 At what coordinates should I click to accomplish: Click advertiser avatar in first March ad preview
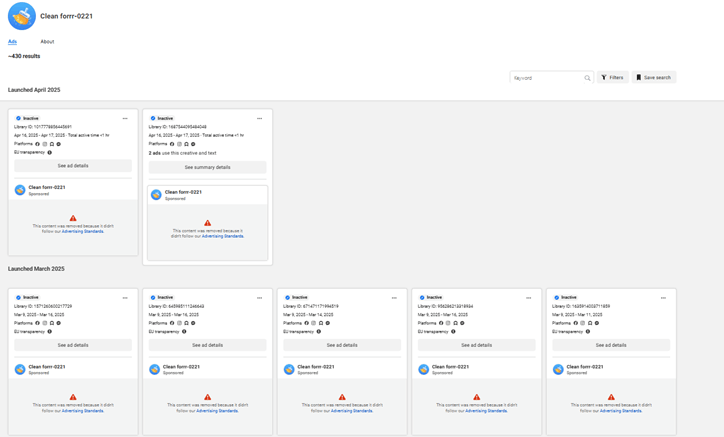[20, 369]
